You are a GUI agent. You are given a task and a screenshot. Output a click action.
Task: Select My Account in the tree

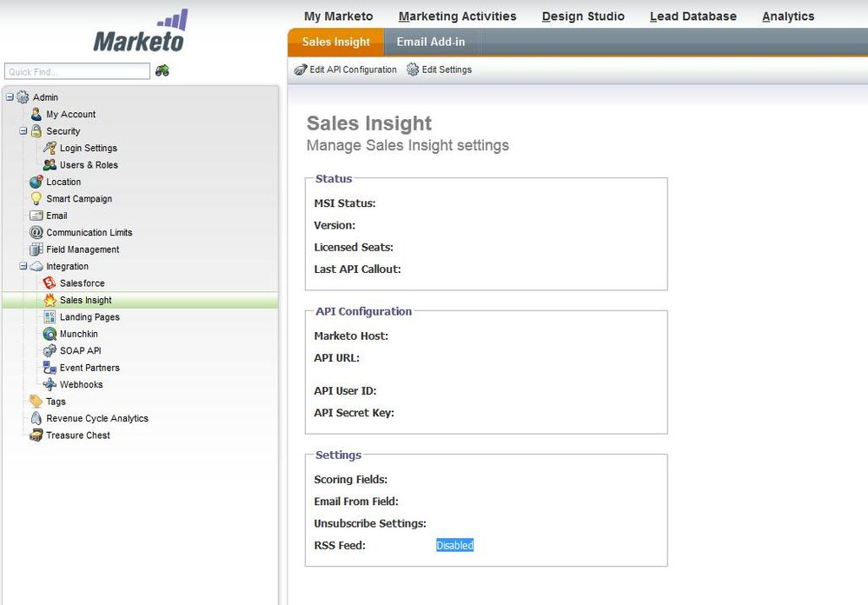click(x=71, y=114)
